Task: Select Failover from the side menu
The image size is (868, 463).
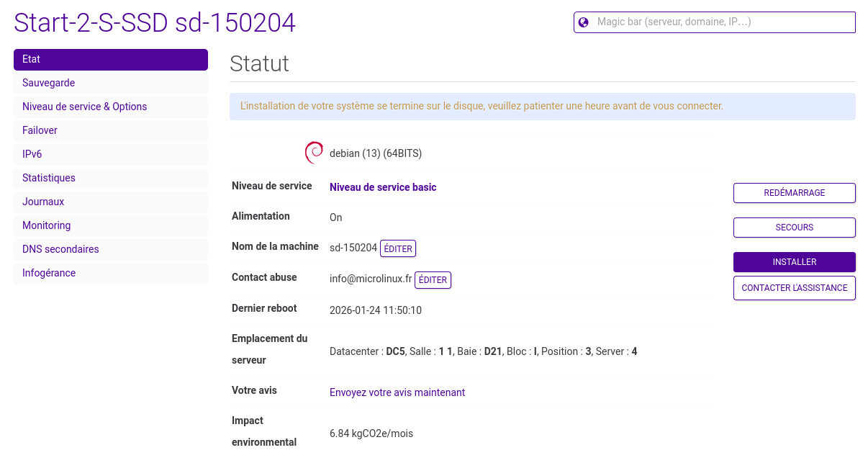Action: (x=111, y=131)
